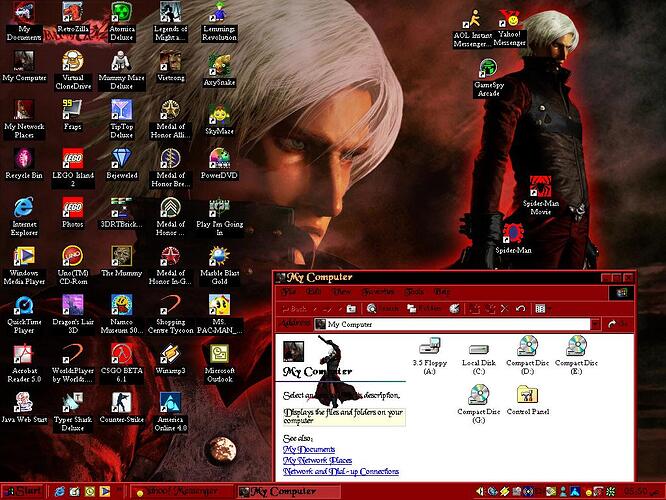The image size is (666, 500).
Task: Open the History toolbar icon
Action: tap(454, 308)
